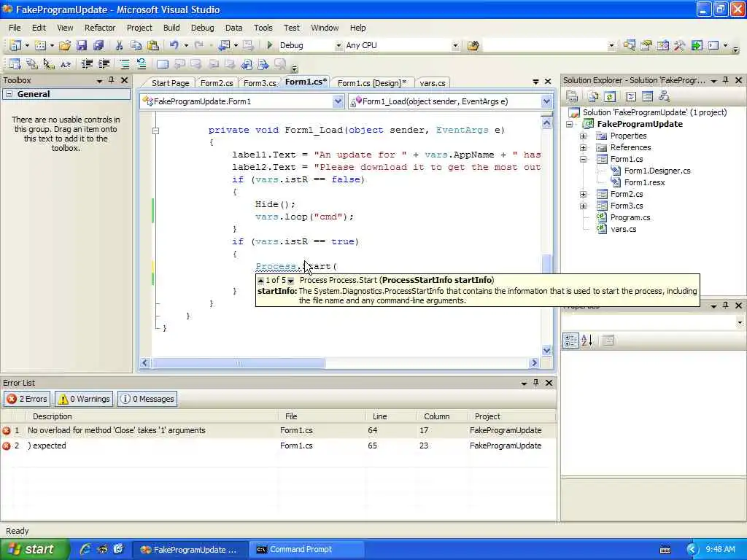Open the Start Page tab
This screenshot has width=747, height=560.
click(x=170, y=83)
